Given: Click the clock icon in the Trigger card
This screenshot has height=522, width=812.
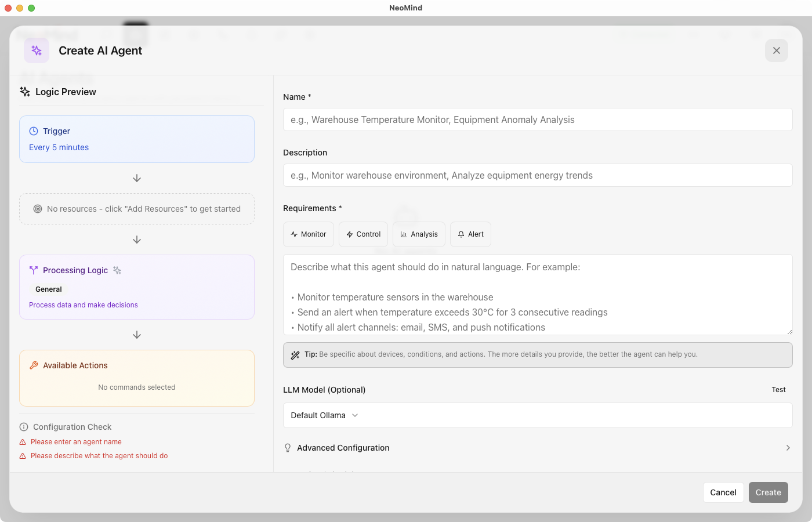Looking at the screenshot, I should pos(34,130).
